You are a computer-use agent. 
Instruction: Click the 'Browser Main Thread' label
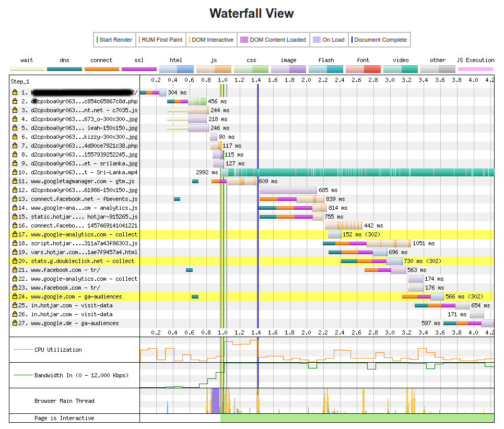click(64, 401)
